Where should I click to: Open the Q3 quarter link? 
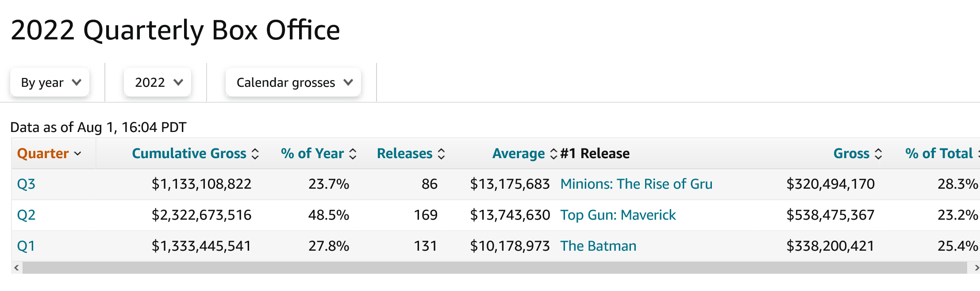26,184
